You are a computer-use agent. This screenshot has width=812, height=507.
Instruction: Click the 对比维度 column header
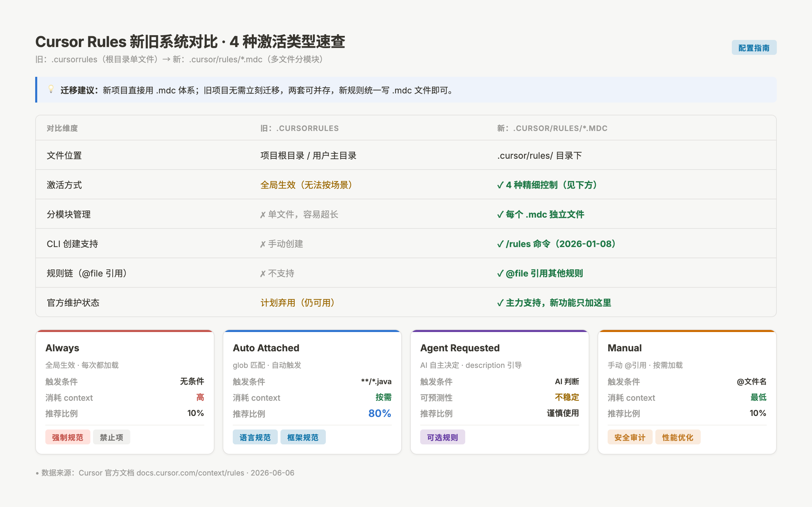(x=62, y=128)
